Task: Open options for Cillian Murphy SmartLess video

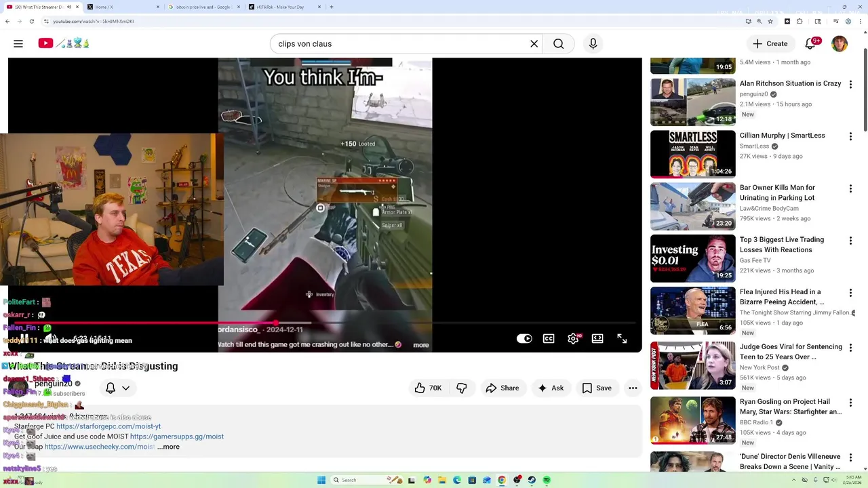Action: (850, 137)
